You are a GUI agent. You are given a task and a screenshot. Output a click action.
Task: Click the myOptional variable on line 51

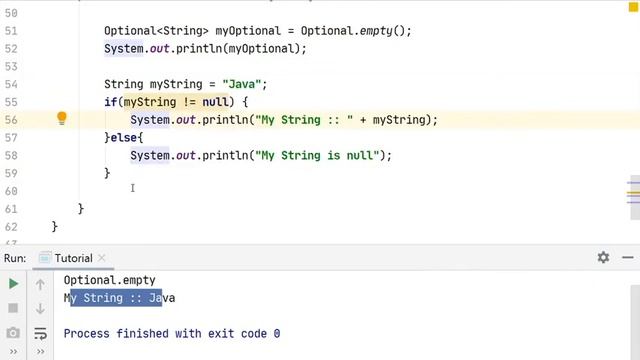pos(248,31)
